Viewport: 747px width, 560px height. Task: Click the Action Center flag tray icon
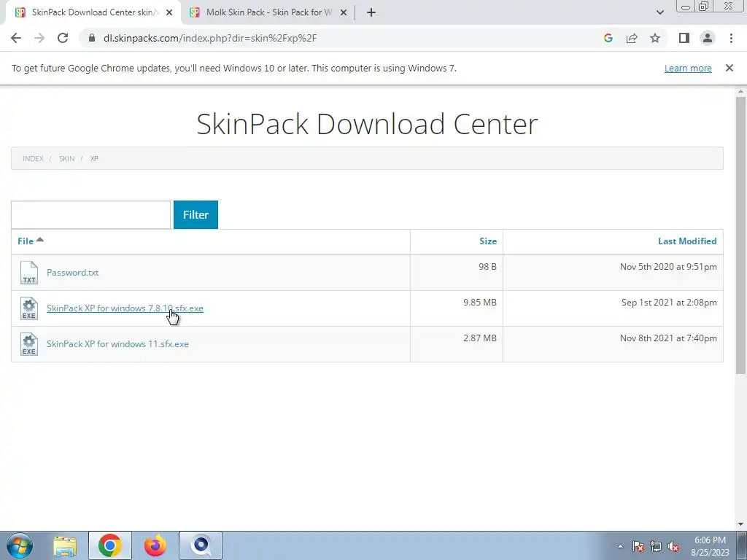(x=638, y=546)
